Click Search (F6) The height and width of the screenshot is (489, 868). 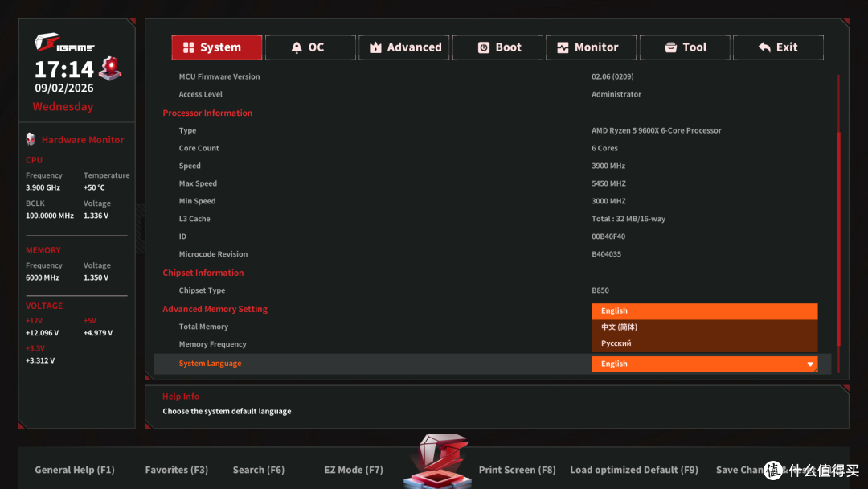tap(259, 470)
